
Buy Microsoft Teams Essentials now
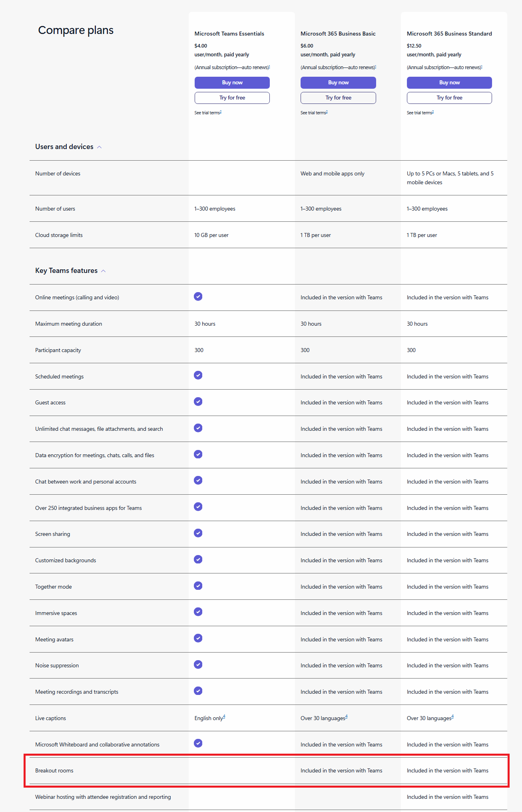click(232, 83)
